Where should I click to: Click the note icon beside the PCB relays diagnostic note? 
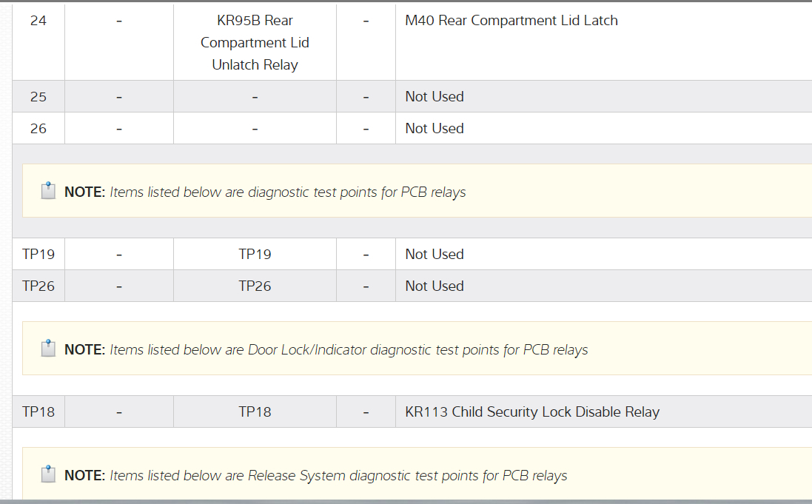click(48, 191)
